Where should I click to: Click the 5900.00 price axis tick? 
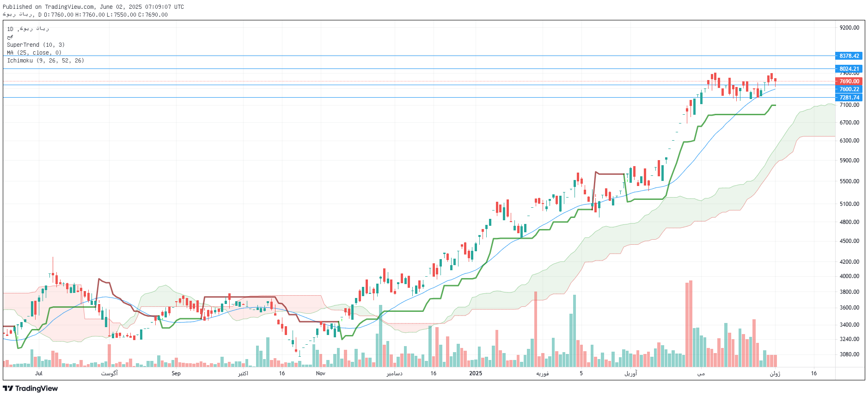click(x=850, y=161)
